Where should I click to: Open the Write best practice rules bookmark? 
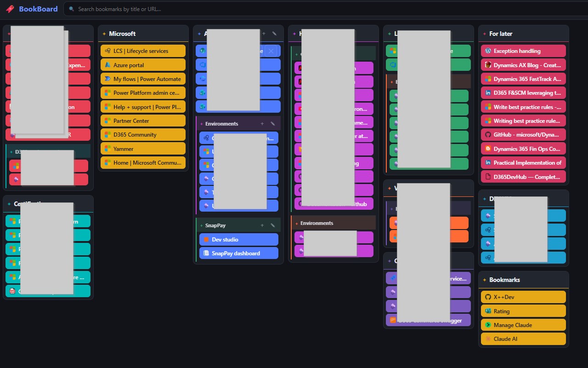coord(523,107)
